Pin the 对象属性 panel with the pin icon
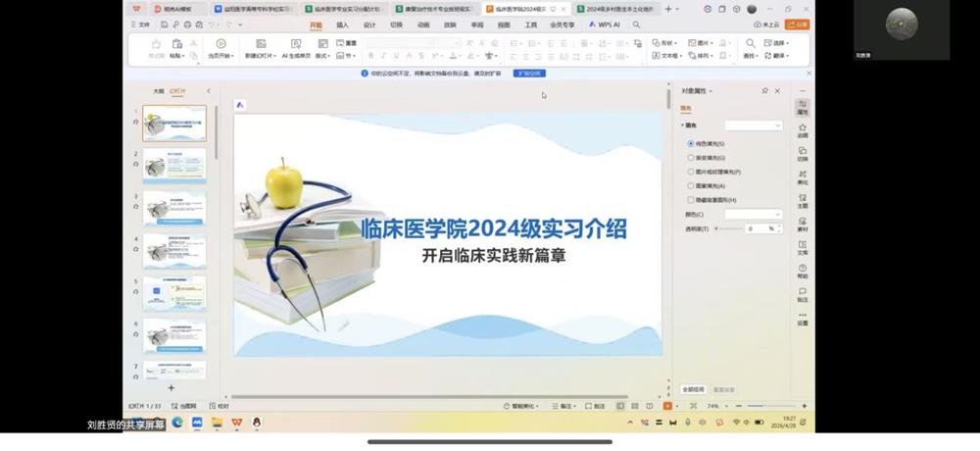Viewport: 980px width, 451px height. 764,91
